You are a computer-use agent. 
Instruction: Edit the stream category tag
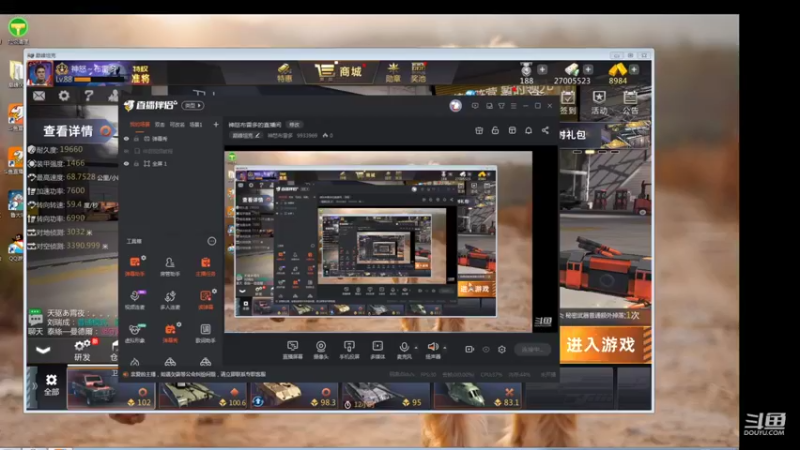pos(246,136)
